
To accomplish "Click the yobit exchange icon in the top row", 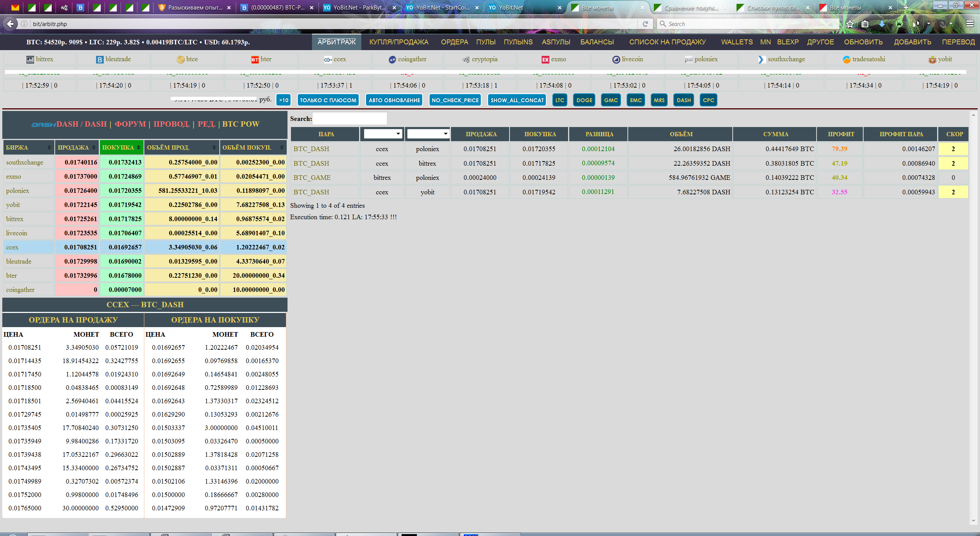I will (932, 59).
